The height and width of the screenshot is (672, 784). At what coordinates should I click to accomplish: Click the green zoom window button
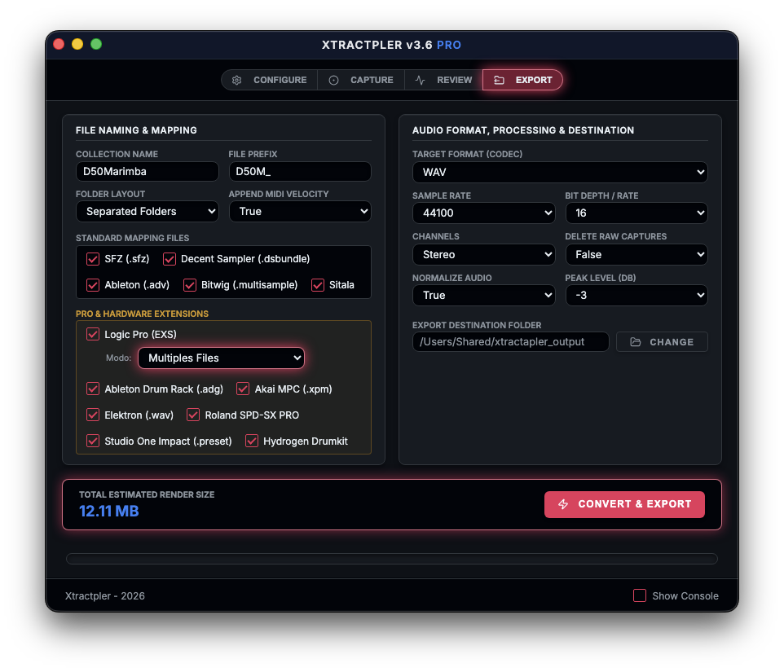(96, 44)
